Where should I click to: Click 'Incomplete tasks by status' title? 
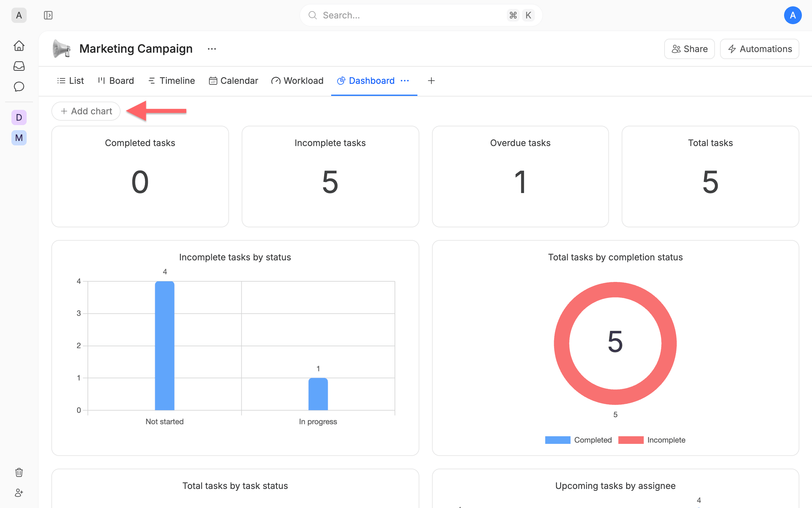click(x=235, y=257)
